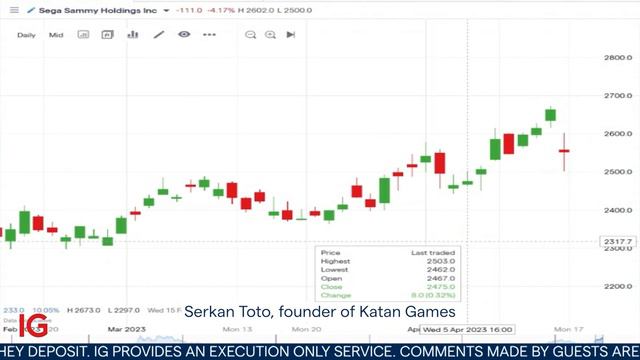Click the 2800.0 price axis label

click(x=618, y=58)
